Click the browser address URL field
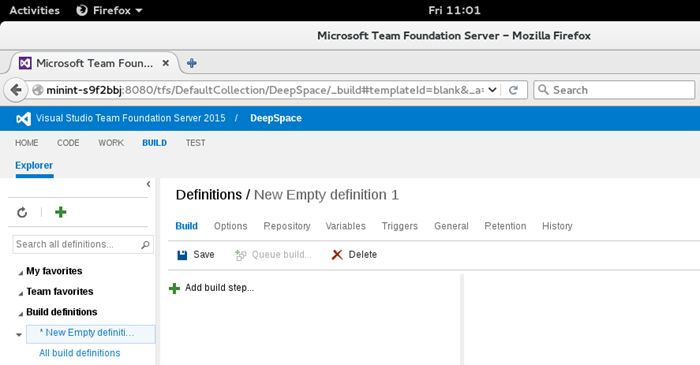Viewport: 700px width, 365px height. point(264,90)
